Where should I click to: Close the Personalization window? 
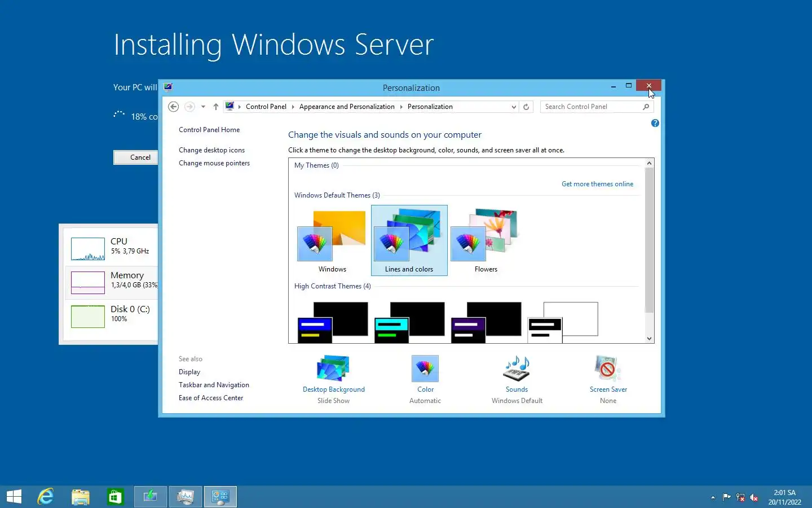pos(648,86)
